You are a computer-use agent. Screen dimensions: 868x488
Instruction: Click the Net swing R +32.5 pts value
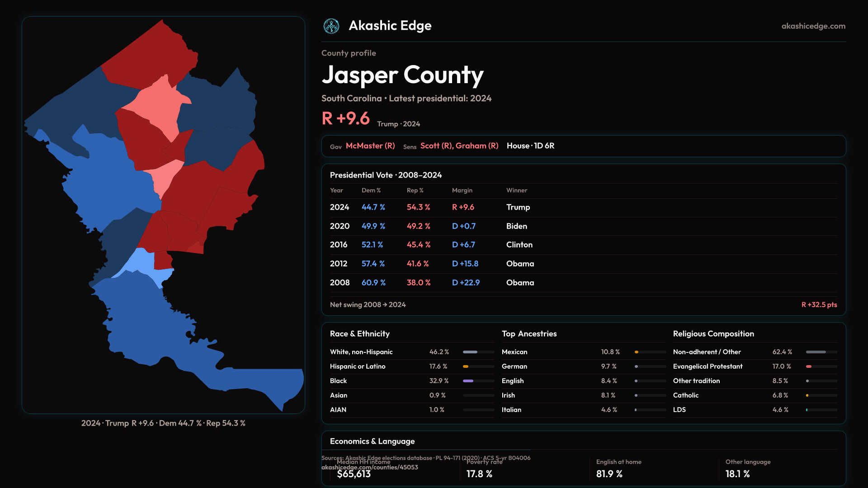[x=819, y=305]
